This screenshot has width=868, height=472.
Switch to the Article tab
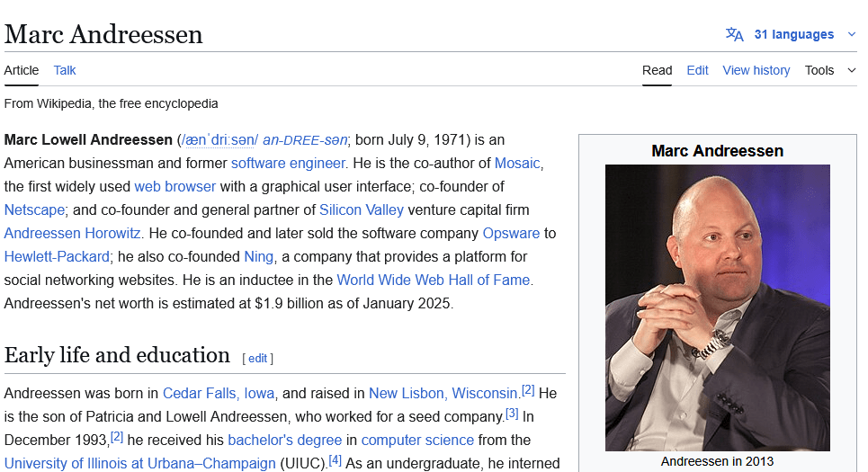tap(22, 70)
